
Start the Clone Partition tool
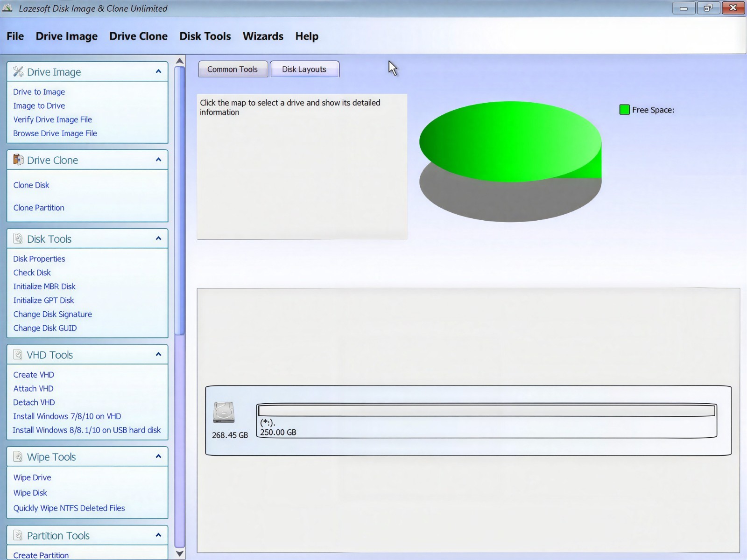(39, 208)
